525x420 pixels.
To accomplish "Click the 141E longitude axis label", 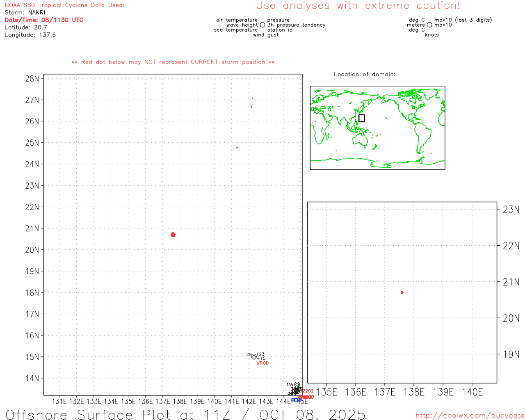I will (x=231, y=402).
